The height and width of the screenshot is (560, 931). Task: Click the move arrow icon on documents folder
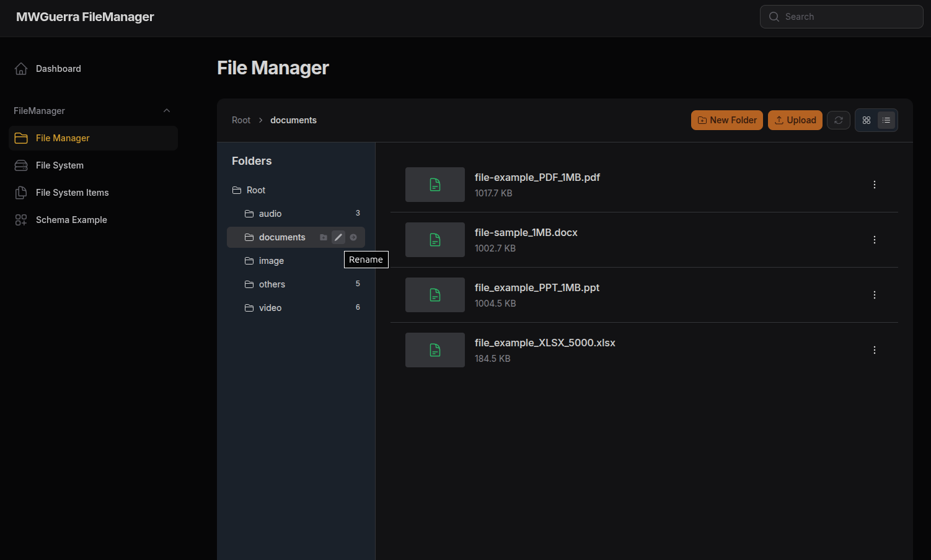tap(353, 237)
